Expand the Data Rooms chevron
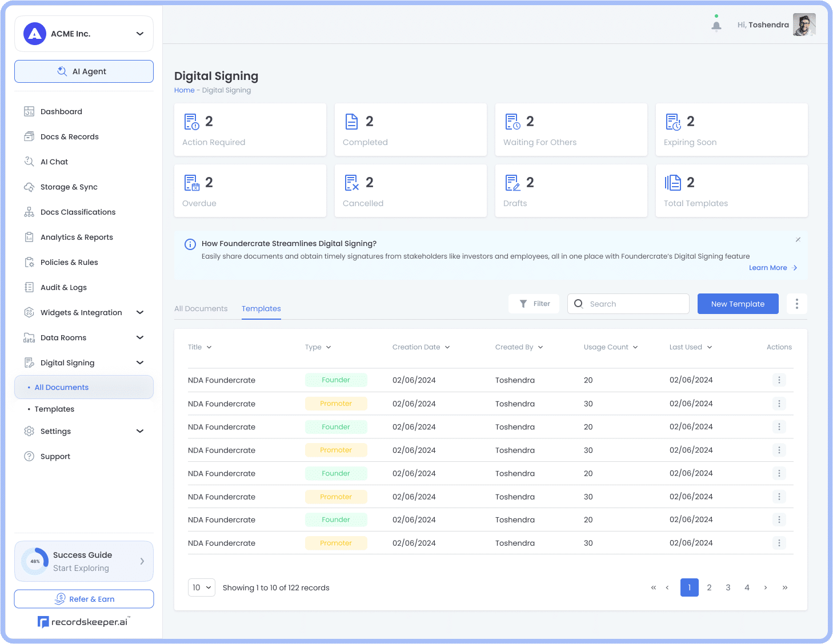The height and width of the screenshot is (644, 833). [140, 337]
